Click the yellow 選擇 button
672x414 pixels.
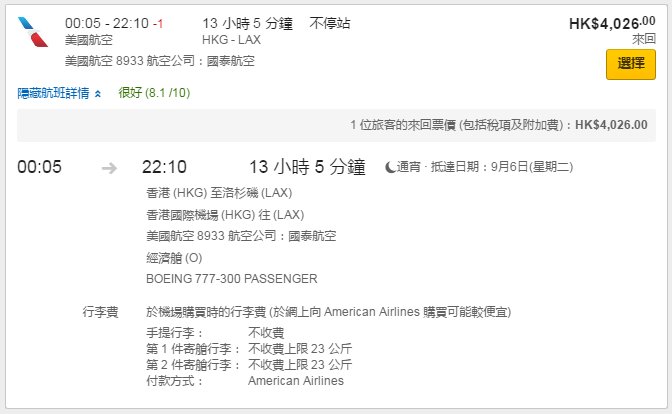tap(630, 64)
